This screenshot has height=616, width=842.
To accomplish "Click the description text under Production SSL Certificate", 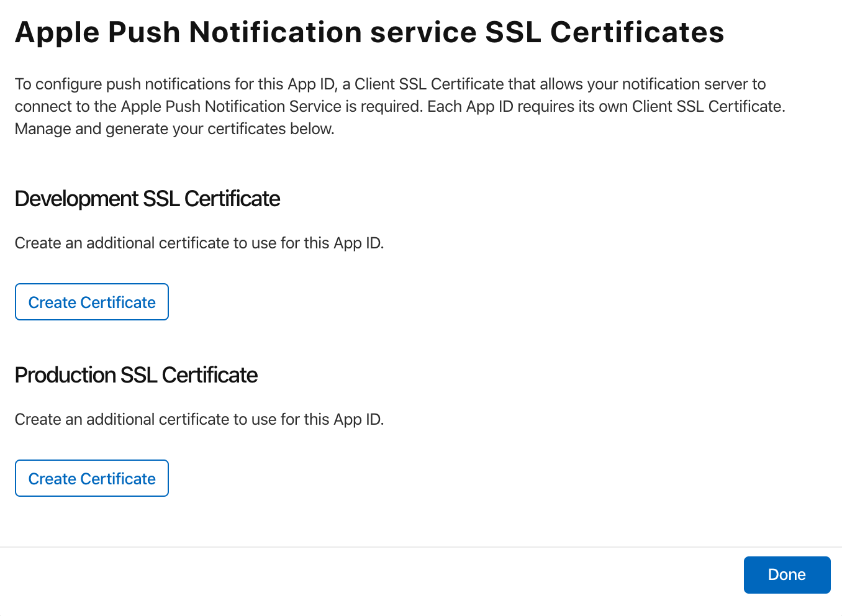I will (199, 419).
